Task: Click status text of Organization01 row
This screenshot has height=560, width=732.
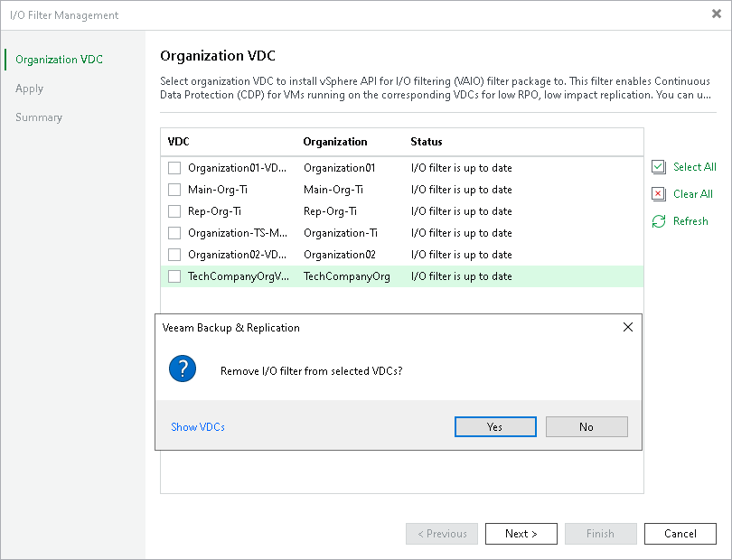Action: [462, 168]
